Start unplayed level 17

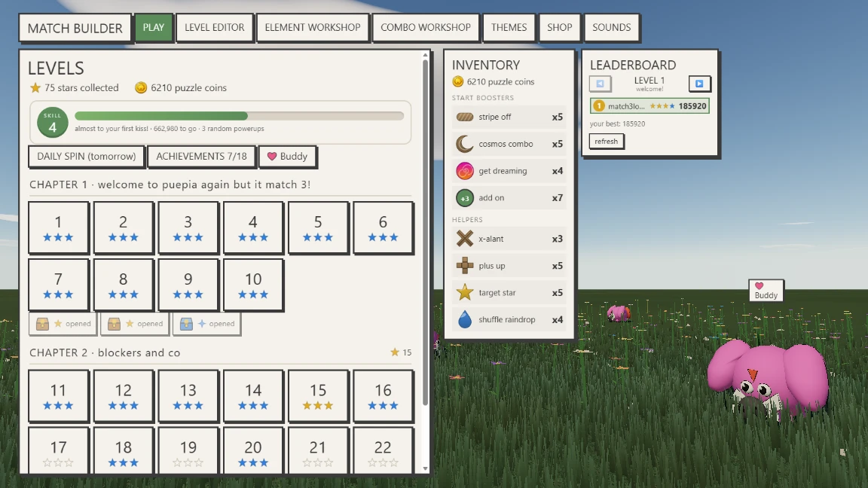coord(58,451)
